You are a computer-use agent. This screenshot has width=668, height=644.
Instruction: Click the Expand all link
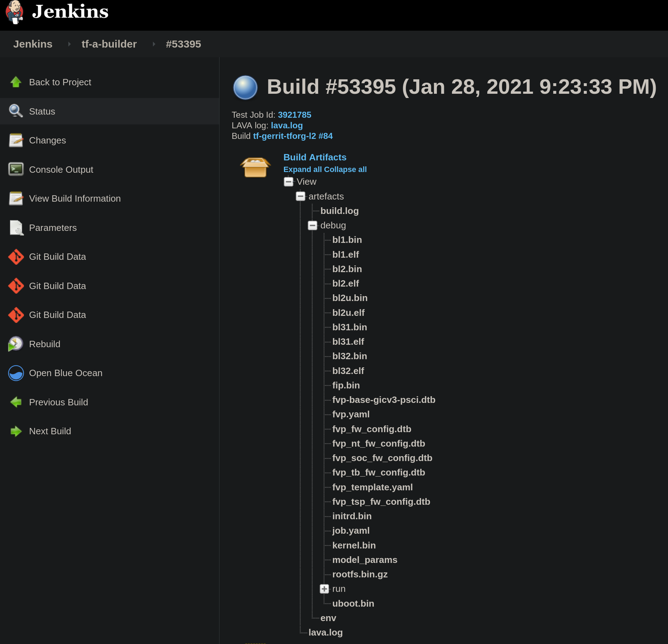(x=302, y=170)
